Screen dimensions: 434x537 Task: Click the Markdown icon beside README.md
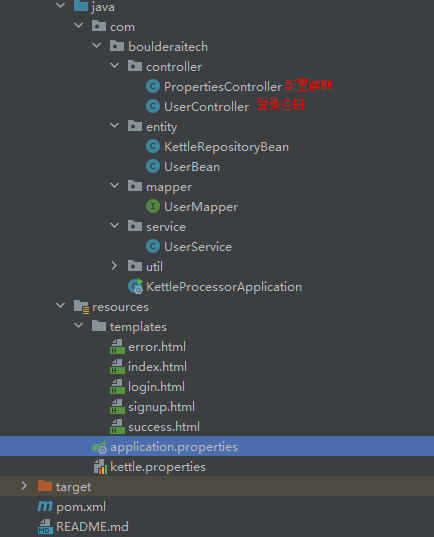pos(45,526)
